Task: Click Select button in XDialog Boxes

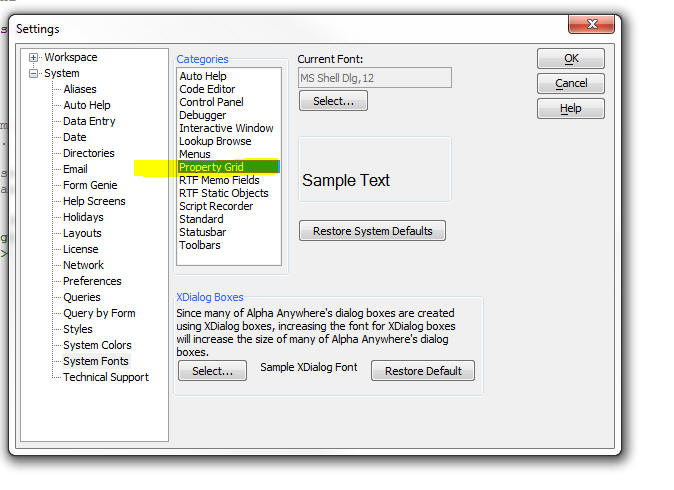Action: [212, 371]
